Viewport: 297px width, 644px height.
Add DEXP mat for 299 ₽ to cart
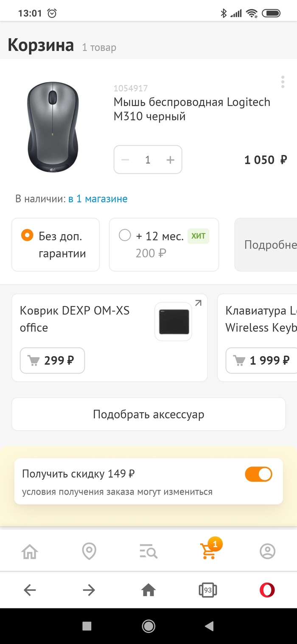[52, 360]
